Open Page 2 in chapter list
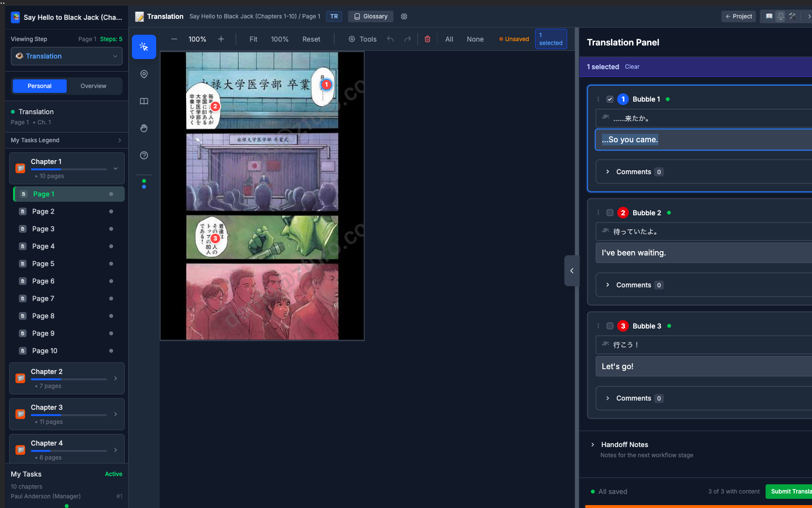The image size is (812, 508). coord(69,211)
